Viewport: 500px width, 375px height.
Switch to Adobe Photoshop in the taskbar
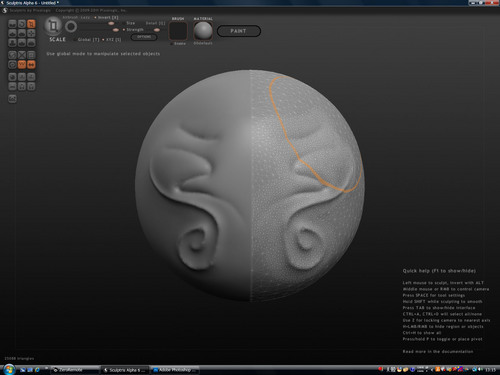pos(175,370)
